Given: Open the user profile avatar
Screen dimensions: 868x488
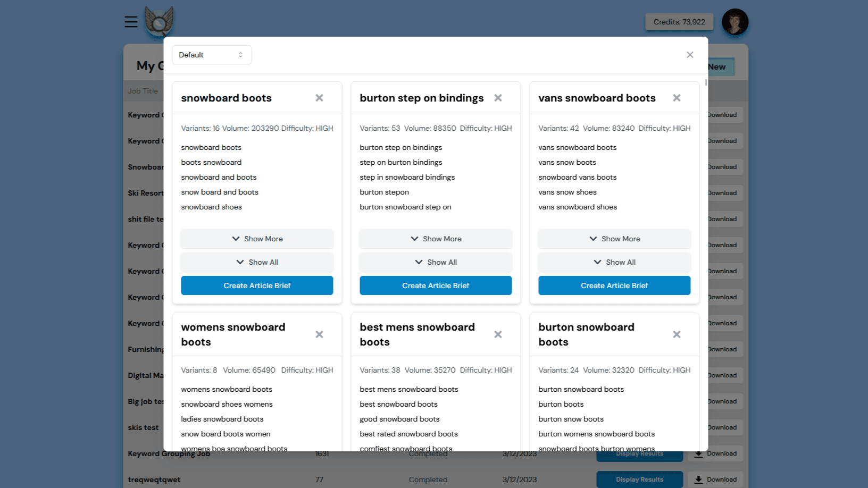Looking at the screenshot, I should [735, 22].
